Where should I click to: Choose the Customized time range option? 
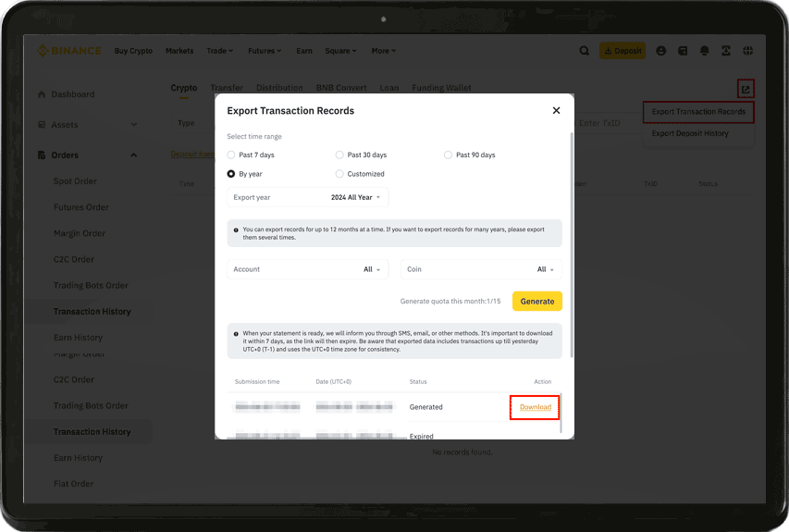pyautogui.click(x=339, y=174)
